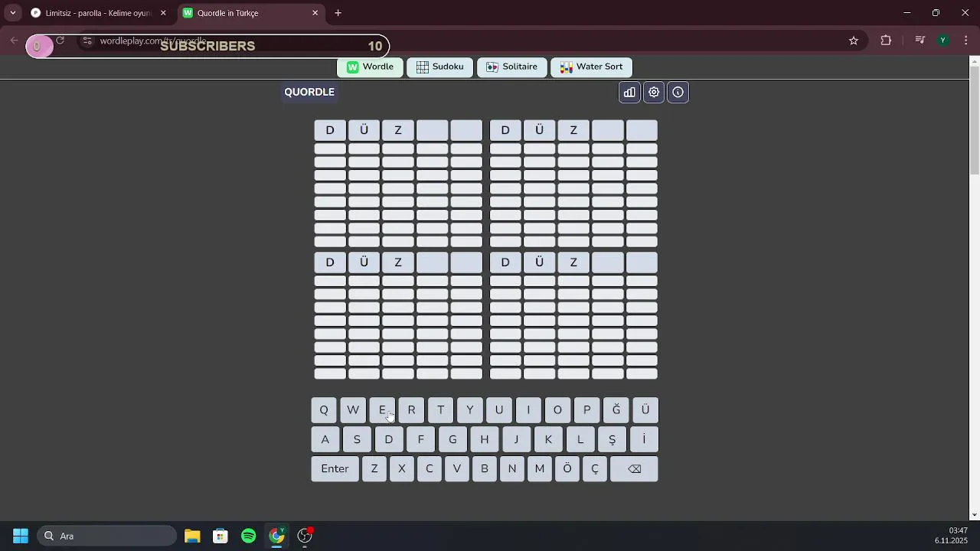Image resolution: width=980 pixels, height=551 pixels.
Task: Tap the U key on keyboard
Action: point(499,410)
